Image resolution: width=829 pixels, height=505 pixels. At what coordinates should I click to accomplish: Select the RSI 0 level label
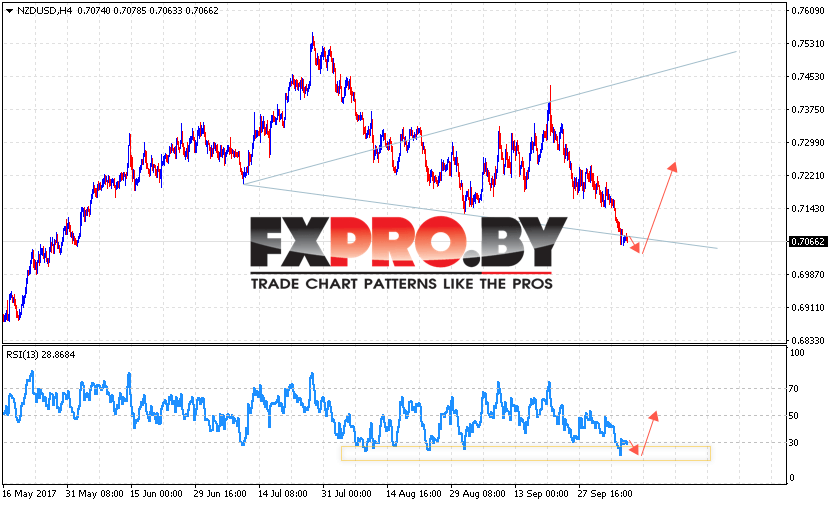791,478
